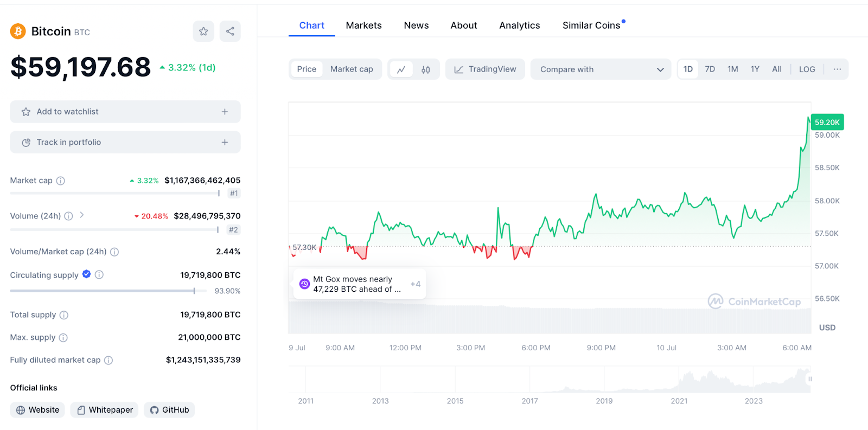
Task: Toggle chart to Price view
Action: 307,69
